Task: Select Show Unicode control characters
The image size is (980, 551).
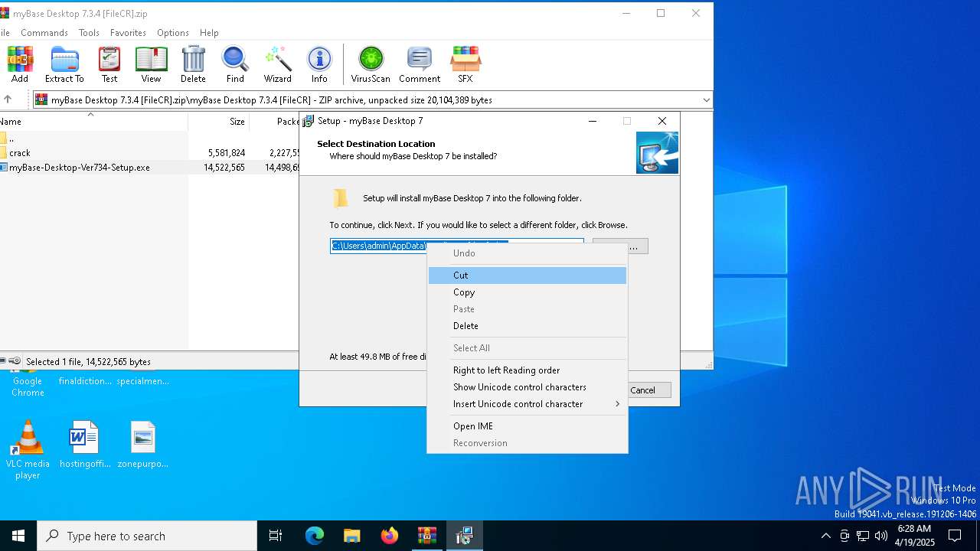Action: 527,387
